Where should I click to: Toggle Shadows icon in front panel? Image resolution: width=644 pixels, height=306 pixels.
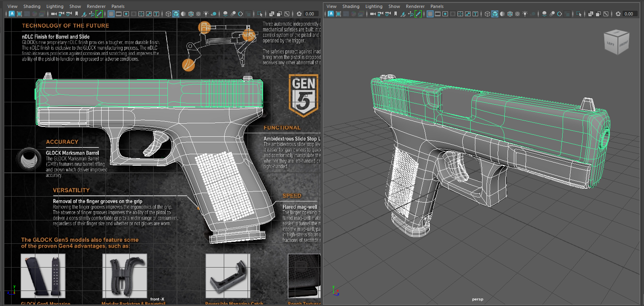(x=213, y=14)
